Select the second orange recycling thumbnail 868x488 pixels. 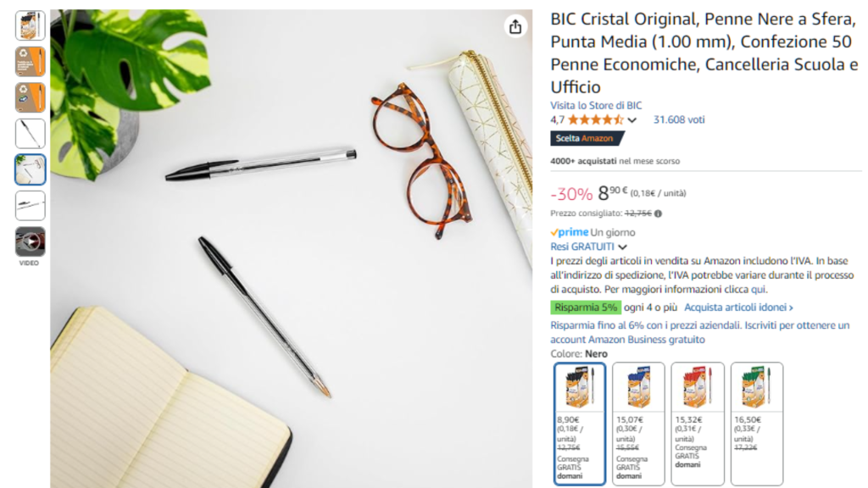pos(30,61)
